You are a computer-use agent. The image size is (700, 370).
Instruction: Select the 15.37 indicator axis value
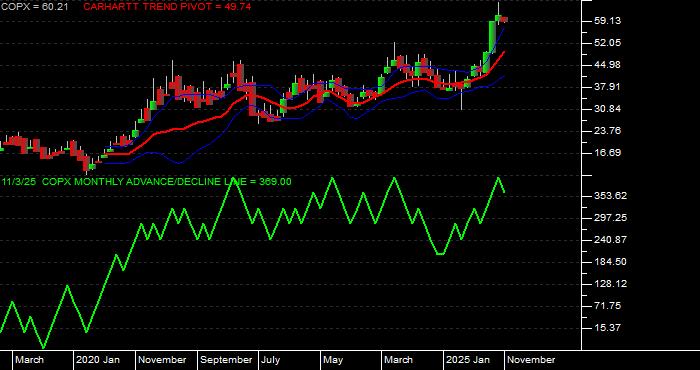(x=608, y=328)
